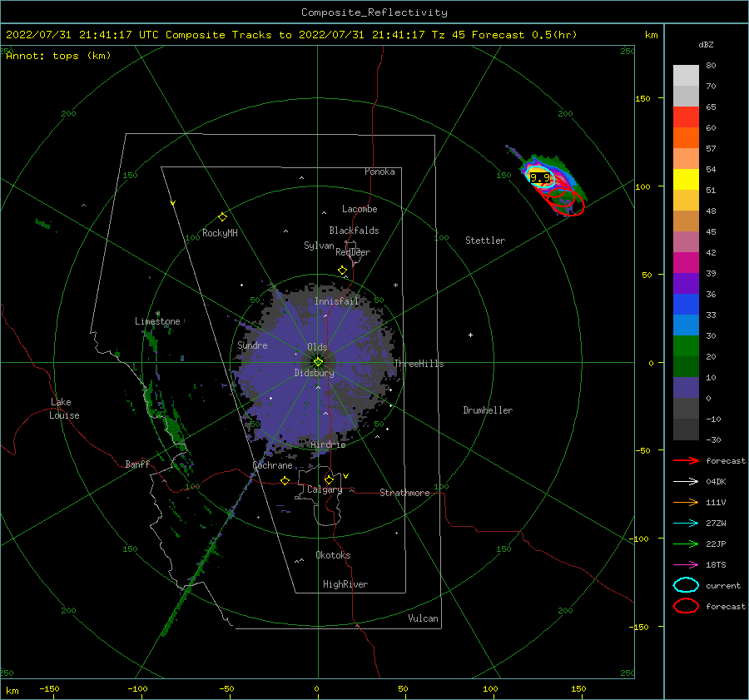Image resolution: width=749 pixels, height=700 pixels.
Task: Click the Stettler town label
Action: [485, 241]
